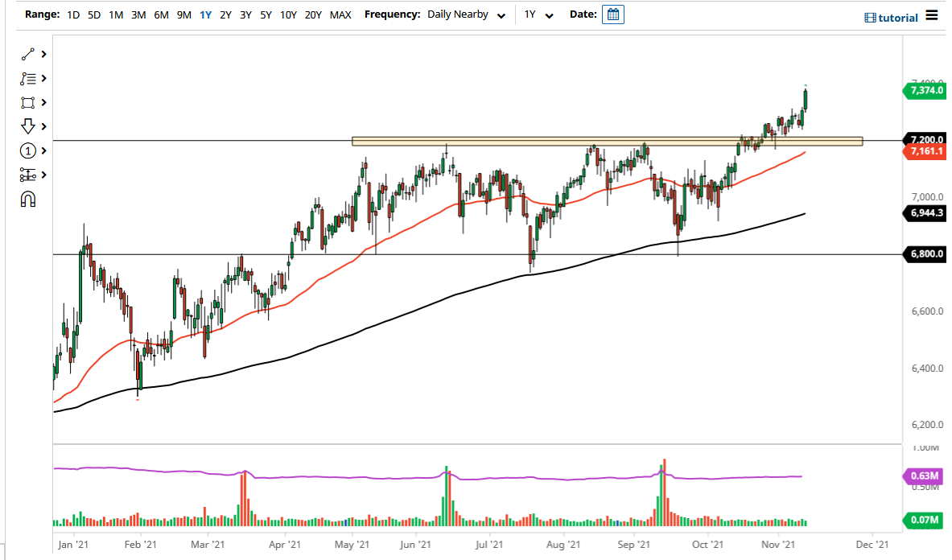Screen dimensions: 952x560
Task: Click the 7,374.0 price label
Action: pyautogui.click(x=925, y=91)
